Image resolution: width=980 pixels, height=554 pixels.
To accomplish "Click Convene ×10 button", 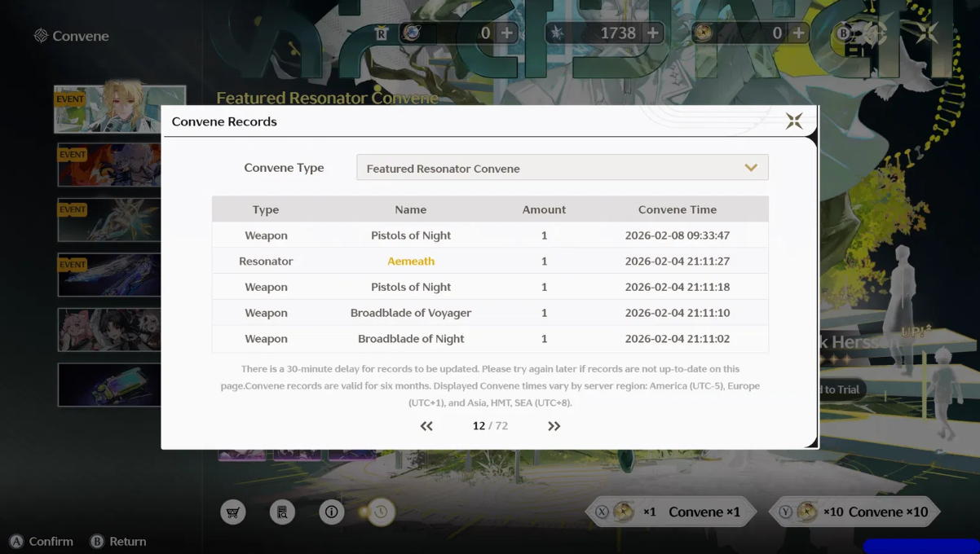I will tap(854, 512).
